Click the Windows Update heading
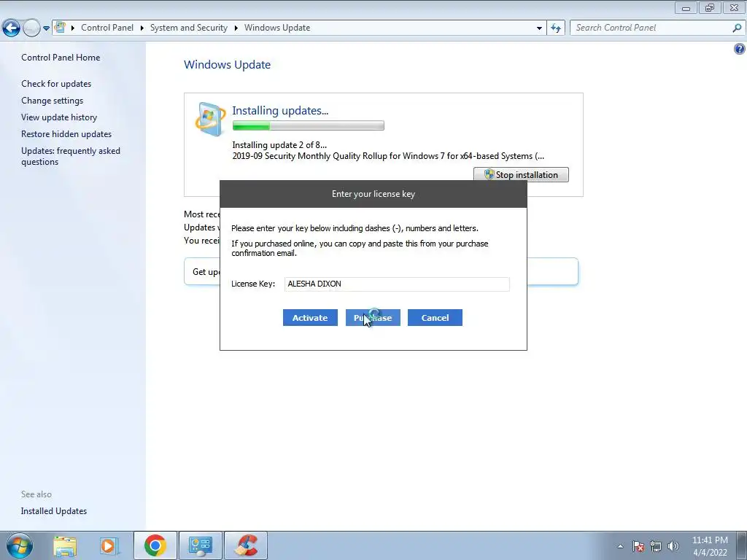The width and height of the screenshot is (747, 560). point(228,65)
